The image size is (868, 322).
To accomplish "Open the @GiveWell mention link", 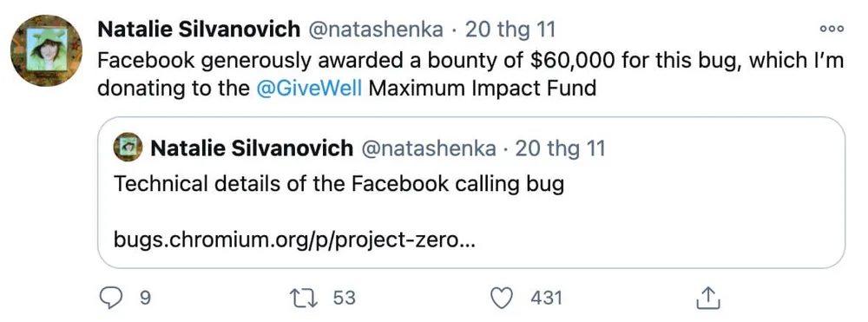I will [x=310, y=88].
